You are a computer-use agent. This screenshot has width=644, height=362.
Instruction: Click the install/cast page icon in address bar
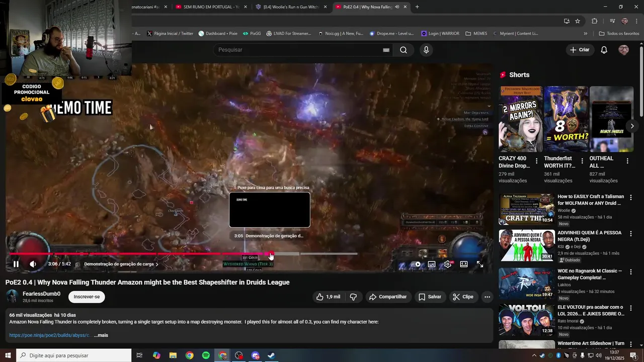coord(567,21)
